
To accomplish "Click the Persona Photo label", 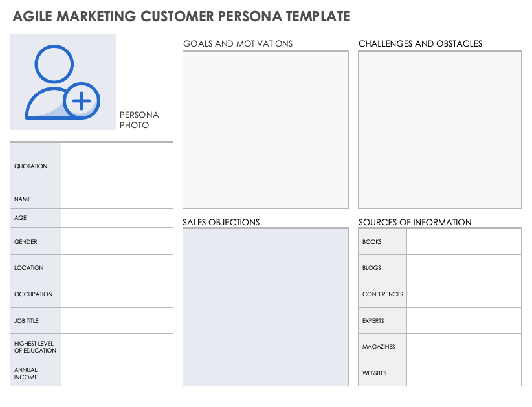I will click(139, 120).
